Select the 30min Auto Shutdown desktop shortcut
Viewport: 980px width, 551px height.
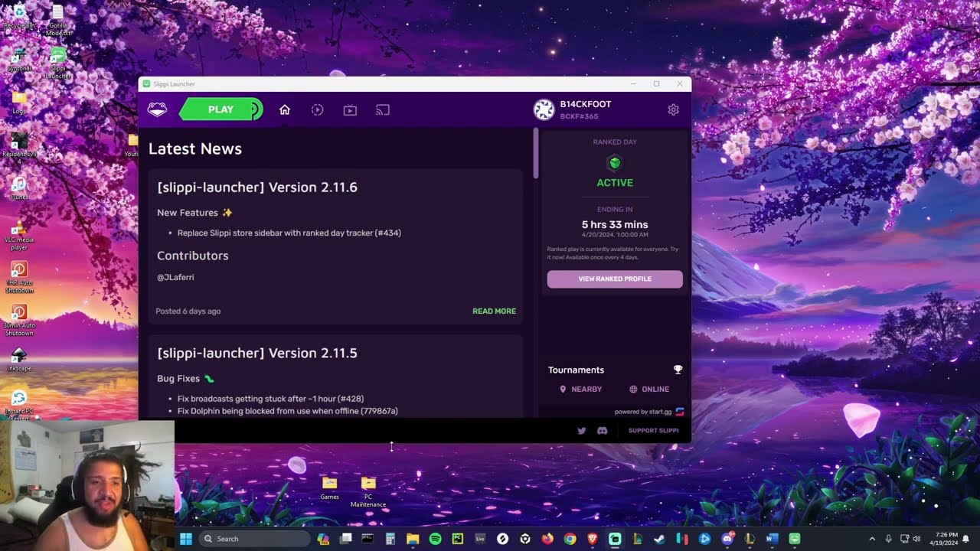click(x=19, y=320)
